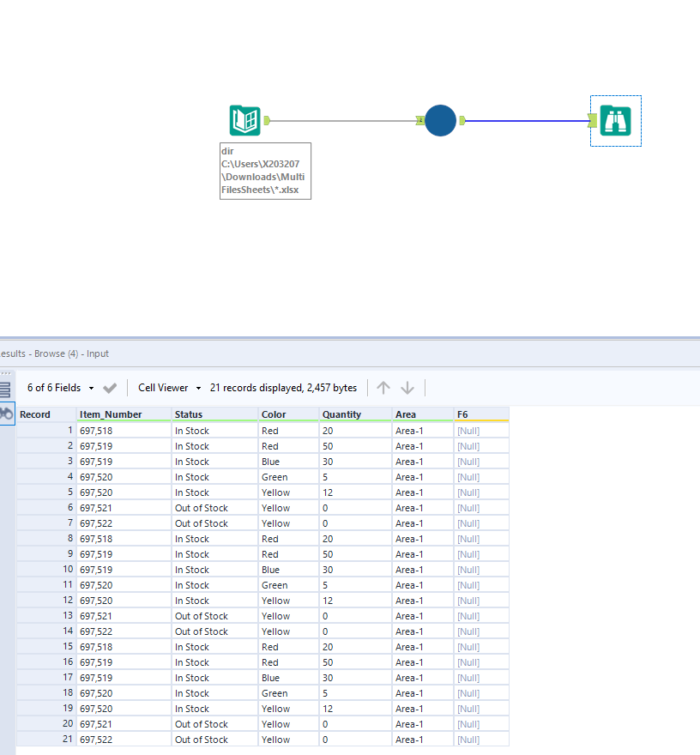This screenshot has width=700, height=755.
Task: Open the Browse tool with binoculars icon
Action: coord(615,120)
